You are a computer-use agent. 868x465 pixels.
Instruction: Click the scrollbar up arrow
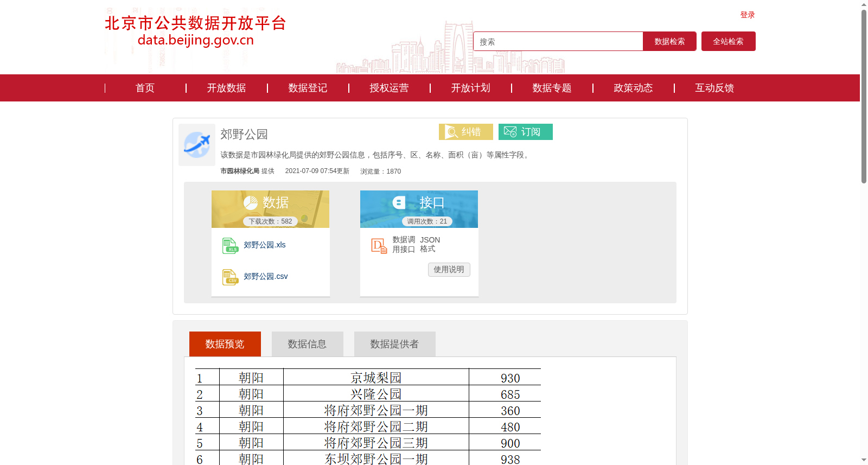(x=864, y=4)
